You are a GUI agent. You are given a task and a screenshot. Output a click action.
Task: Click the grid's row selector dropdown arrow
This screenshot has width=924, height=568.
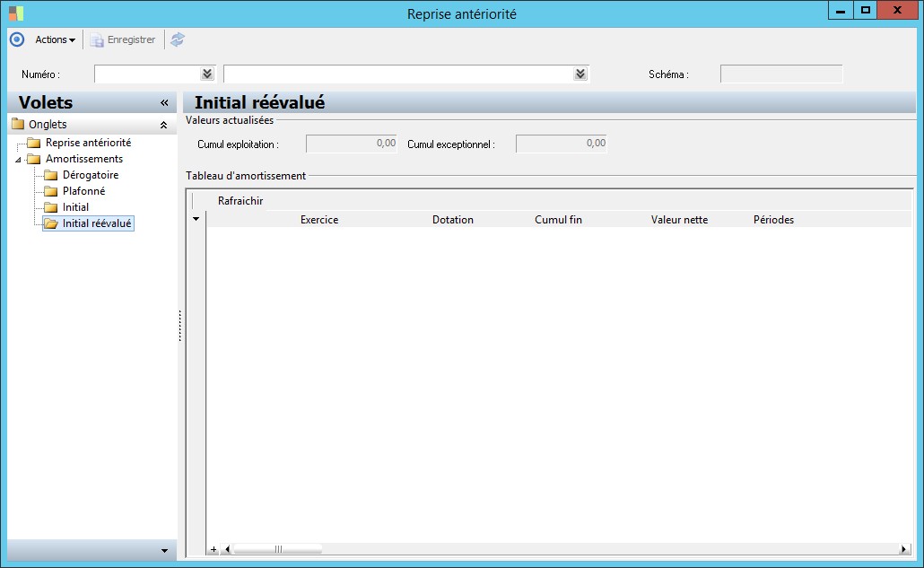coord(196,219)
